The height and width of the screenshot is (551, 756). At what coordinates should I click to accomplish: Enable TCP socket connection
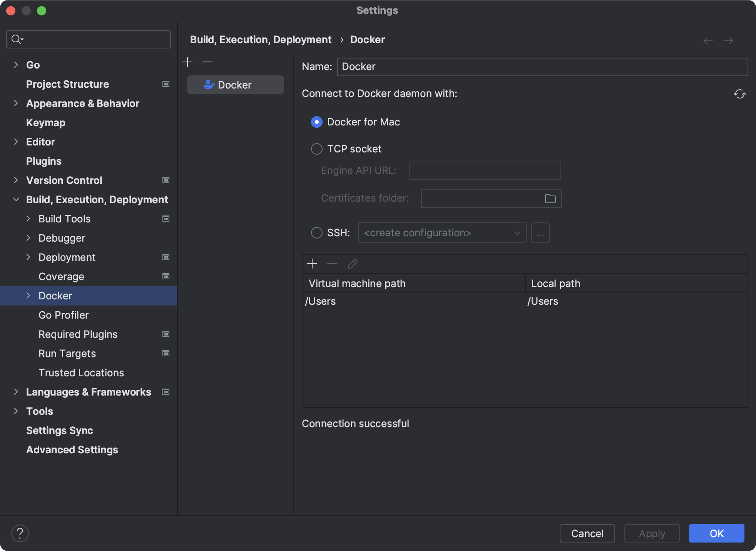tap(316, 149)
